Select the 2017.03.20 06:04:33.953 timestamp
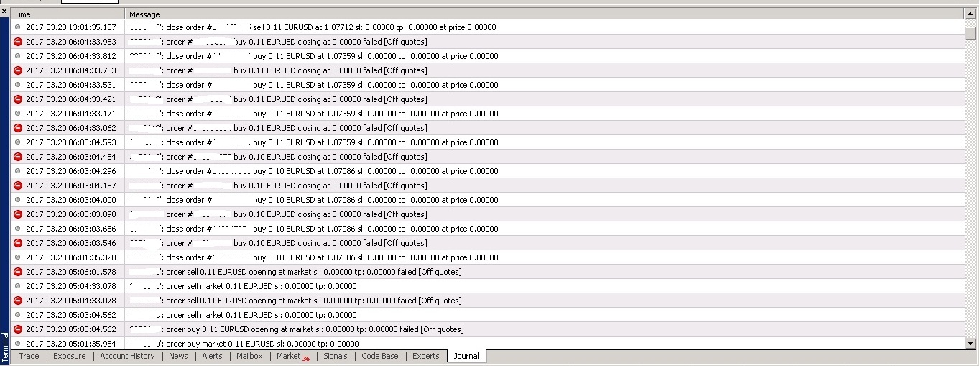 71,42
